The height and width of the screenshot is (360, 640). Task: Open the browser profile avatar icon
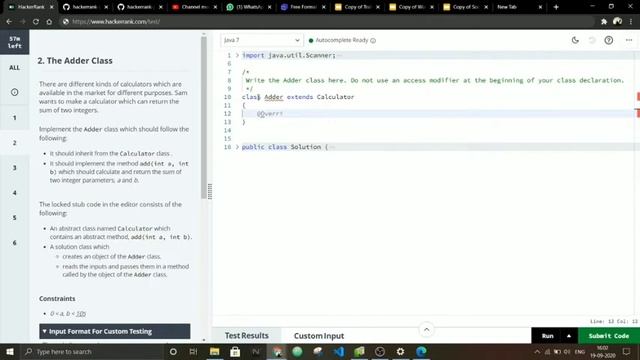click(618, 21)
